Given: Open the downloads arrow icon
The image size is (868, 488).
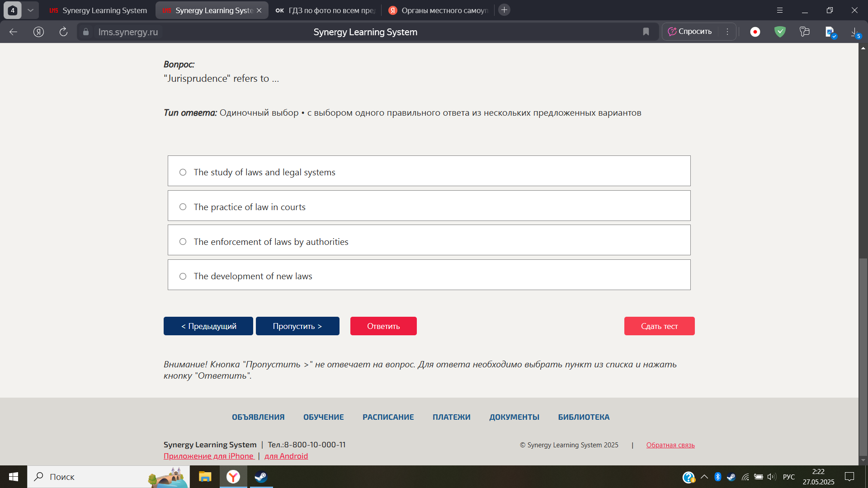Looking at the screenshot, I should tap(854, 32).
